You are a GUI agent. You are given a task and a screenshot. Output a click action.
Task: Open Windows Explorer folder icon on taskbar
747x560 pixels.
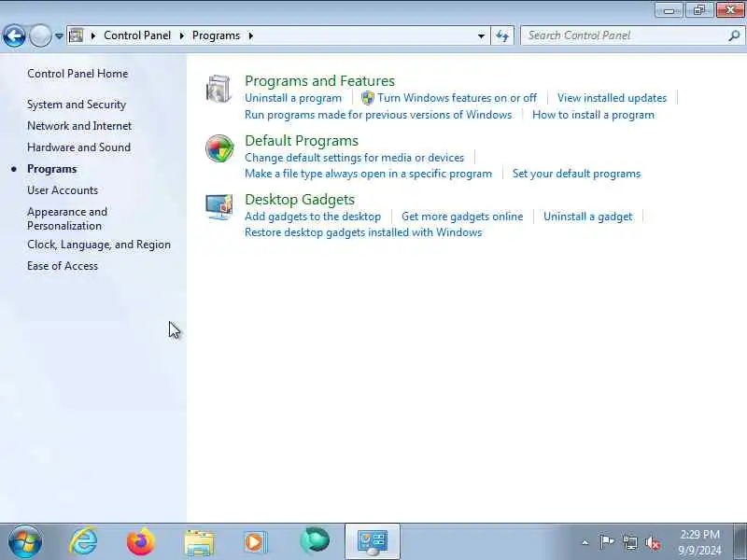pyautogui.click(x=199, y=542)
